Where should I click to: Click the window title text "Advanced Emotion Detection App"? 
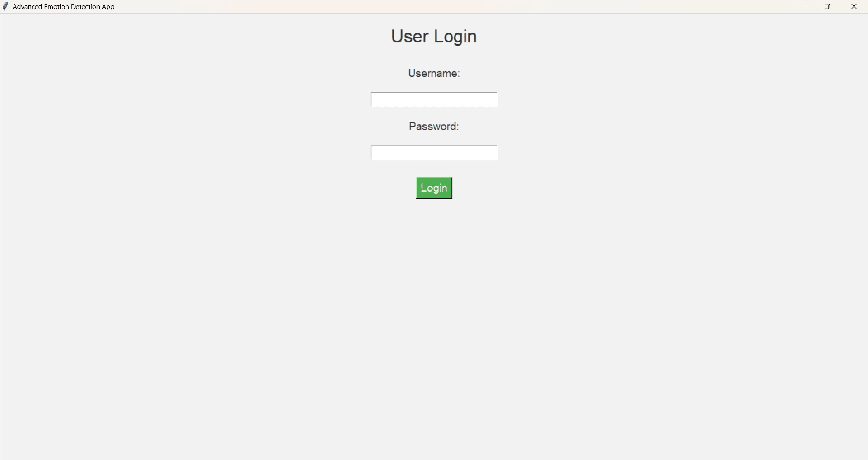click(63, 7)
